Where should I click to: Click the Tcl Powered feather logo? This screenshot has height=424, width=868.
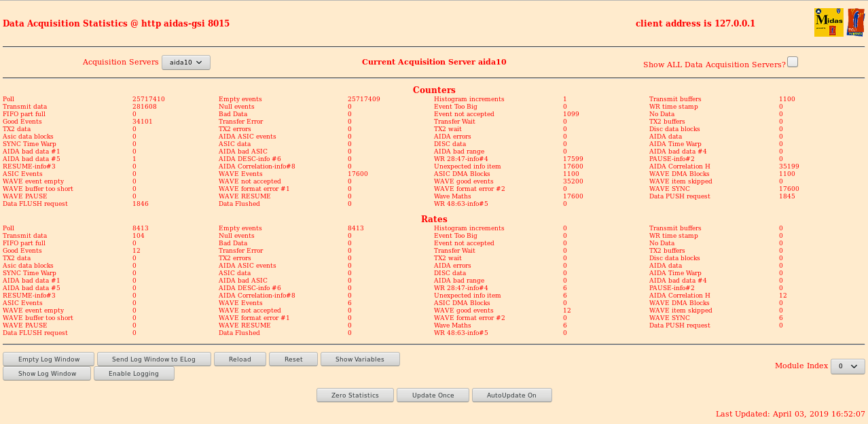click(855, 22)
